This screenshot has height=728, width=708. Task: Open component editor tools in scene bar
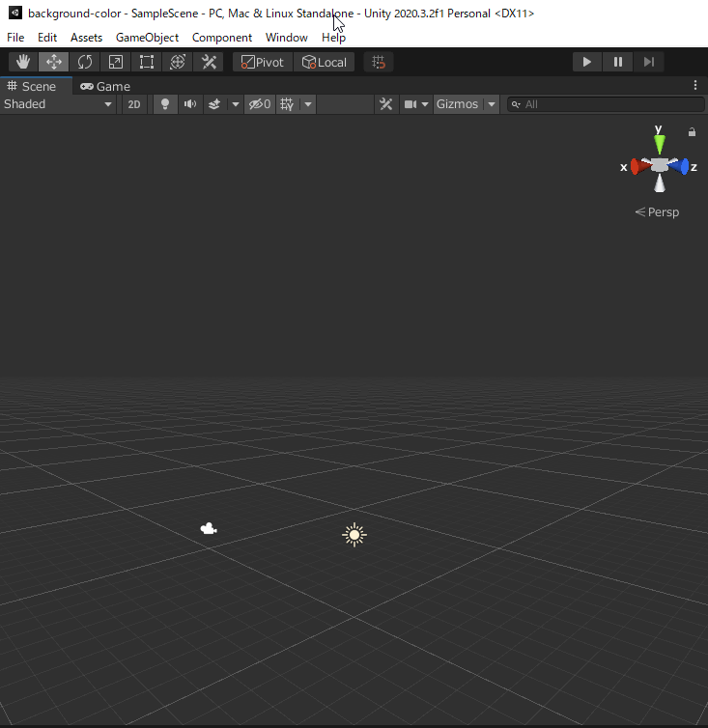[x=386, y=104]
